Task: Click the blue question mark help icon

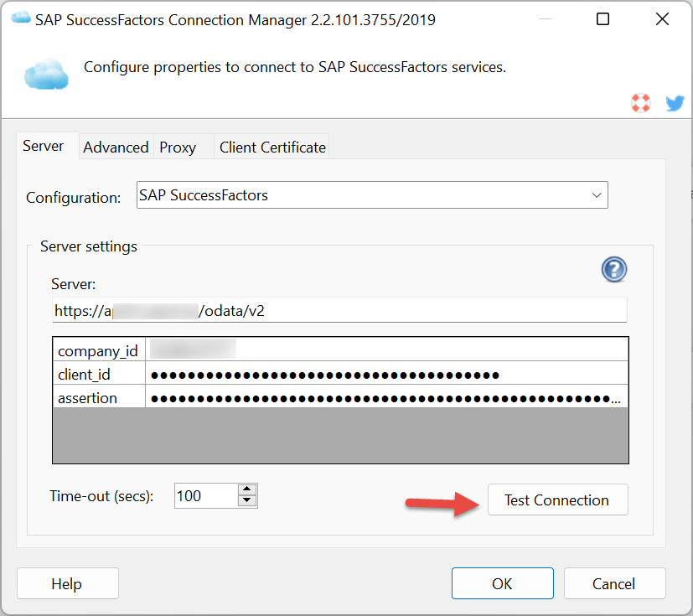Action: coord(614,269)
